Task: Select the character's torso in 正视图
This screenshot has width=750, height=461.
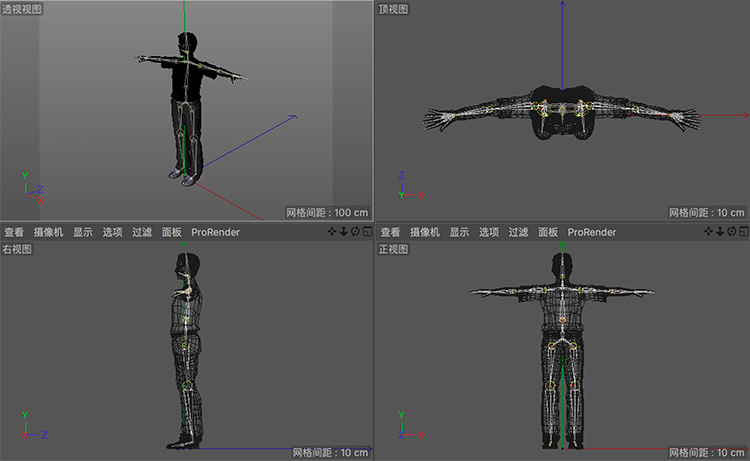Action: 563,308
